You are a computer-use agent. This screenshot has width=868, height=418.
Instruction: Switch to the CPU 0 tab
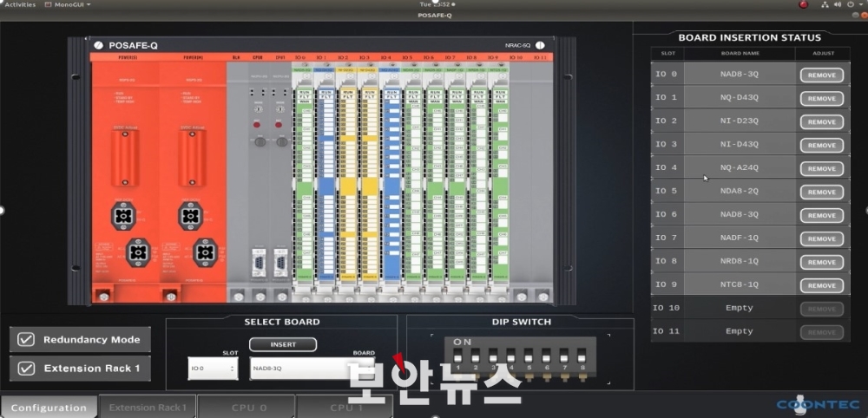pyautogui.click(x=246, y=408)
